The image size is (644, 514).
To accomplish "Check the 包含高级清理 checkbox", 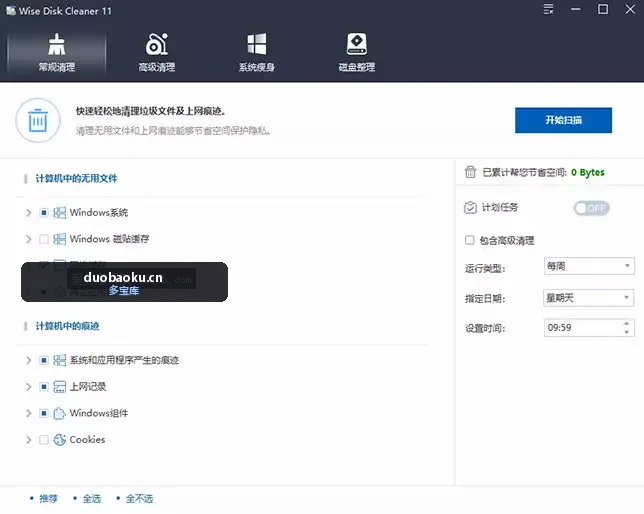I will [469, 240].
